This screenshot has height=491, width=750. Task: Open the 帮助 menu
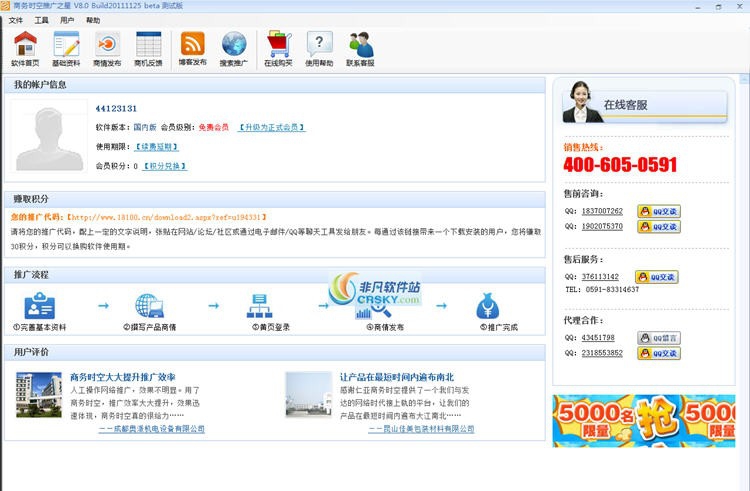click(93, 20)
